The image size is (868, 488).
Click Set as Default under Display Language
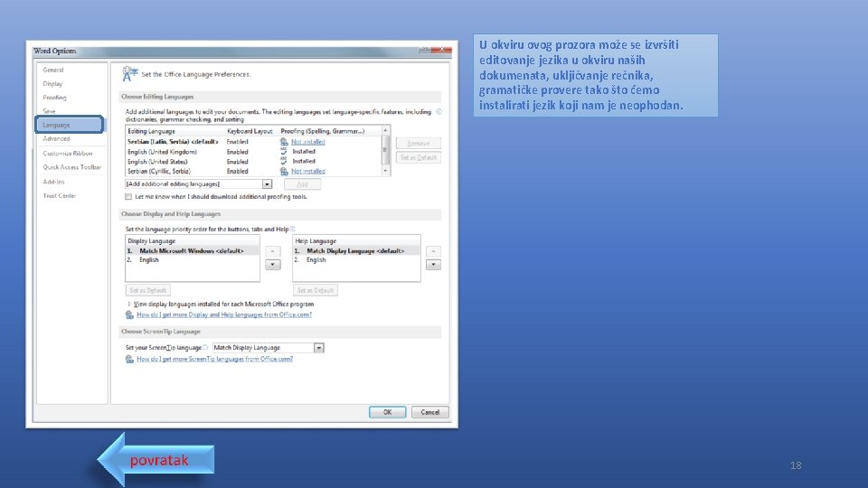coord(147,290)
